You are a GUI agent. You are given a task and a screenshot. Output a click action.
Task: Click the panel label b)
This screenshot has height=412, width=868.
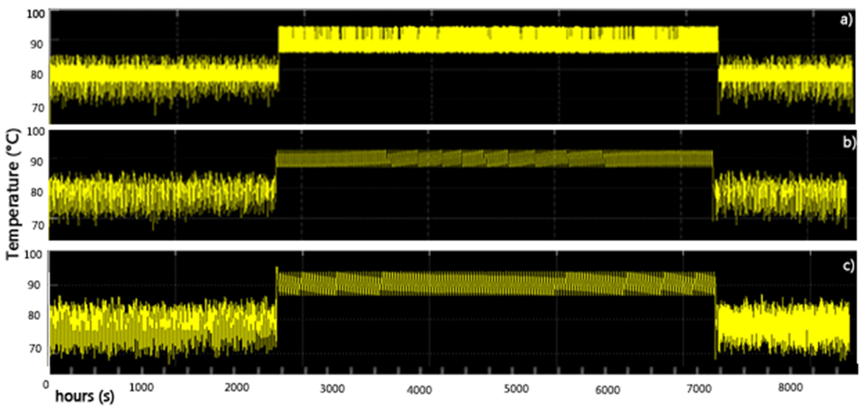coord(849,143)
